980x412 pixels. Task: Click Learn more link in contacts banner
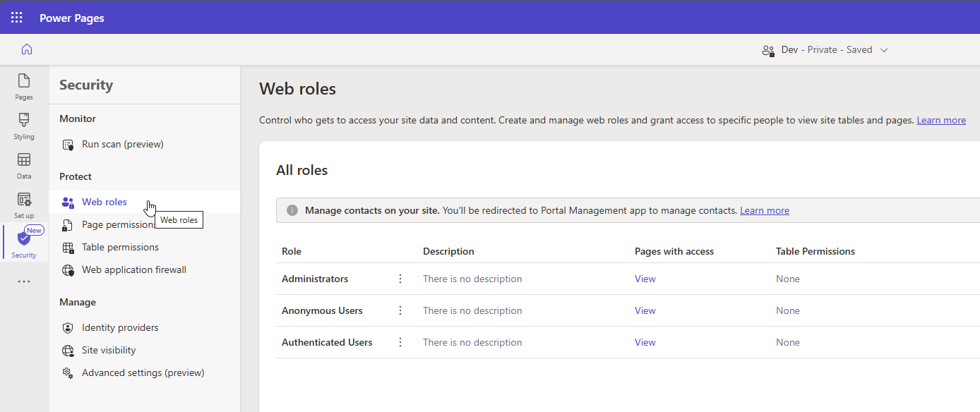click(765, 210)
